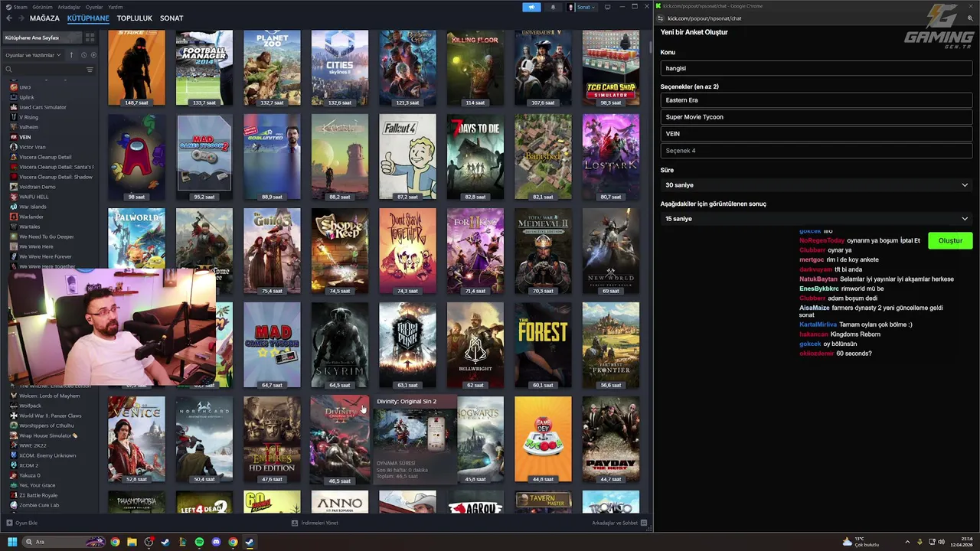
Task: Open the Skyrim game cover
Action: [x=340, y=345]
